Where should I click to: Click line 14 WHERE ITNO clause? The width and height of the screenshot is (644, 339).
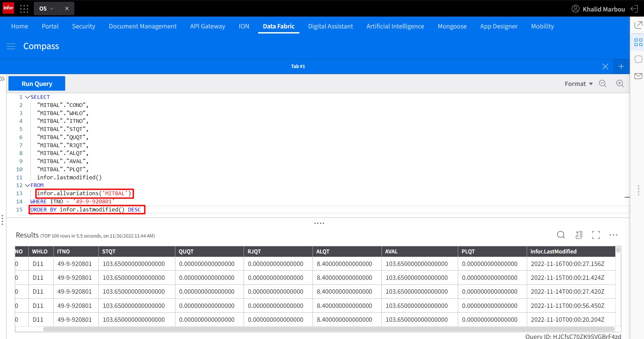[x=72, y=202]
